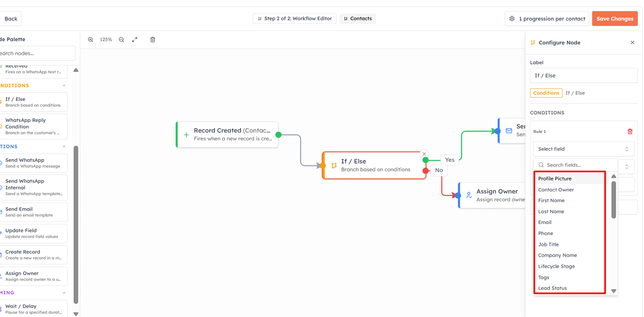Collapse the Conditions palette section chevron
Screen dimensions: 644x317
(x=64, y=86)
